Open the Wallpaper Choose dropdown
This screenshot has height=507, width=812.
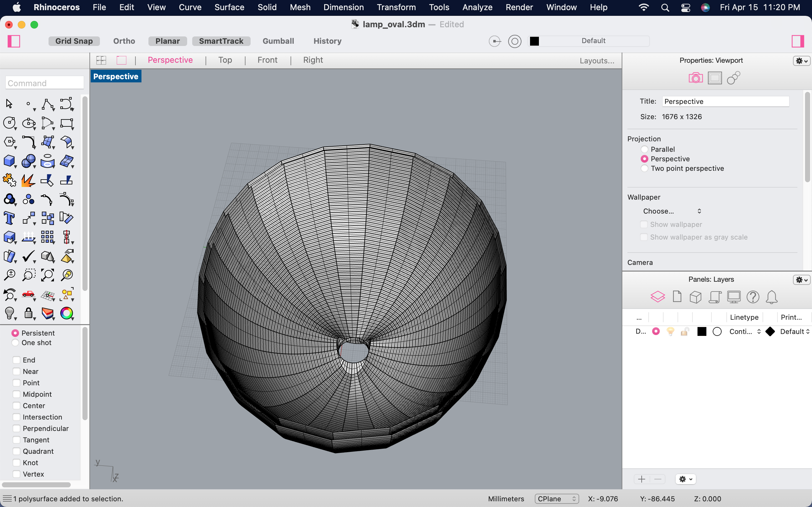671,211
